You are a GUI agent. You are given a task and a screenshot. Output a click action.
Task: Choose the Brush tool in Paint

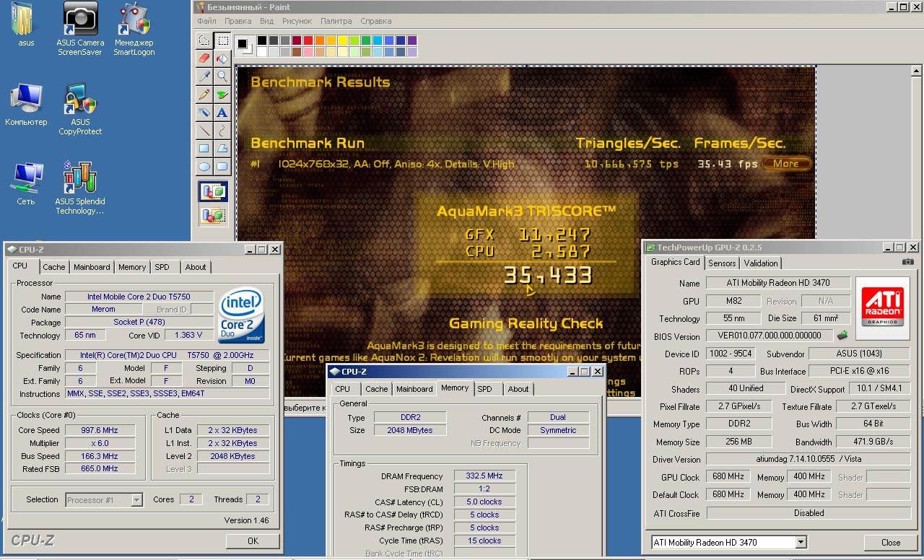pyautogui.click(x=222, y=95)
